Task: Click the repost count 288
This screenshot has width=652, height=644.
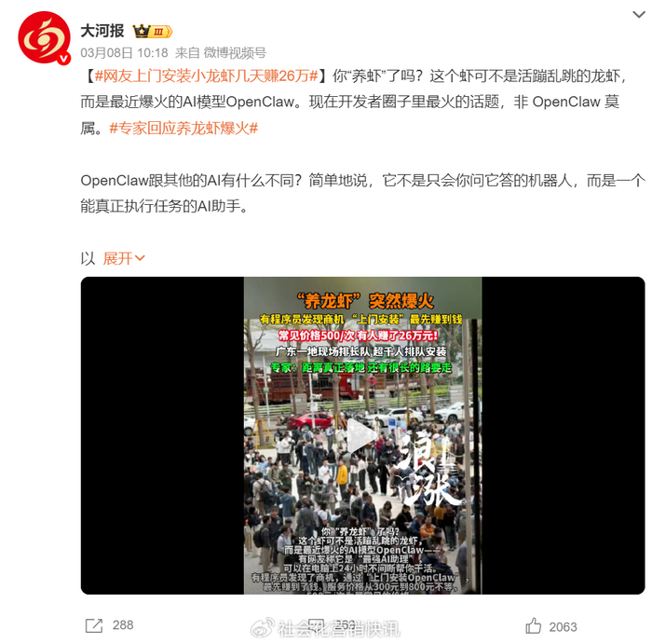Action: click(123, 624)
